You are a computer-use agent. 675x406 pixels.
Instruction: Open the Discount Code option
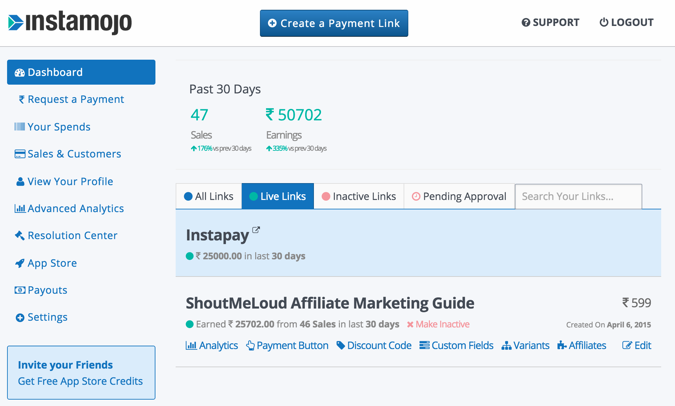[374, 345]
